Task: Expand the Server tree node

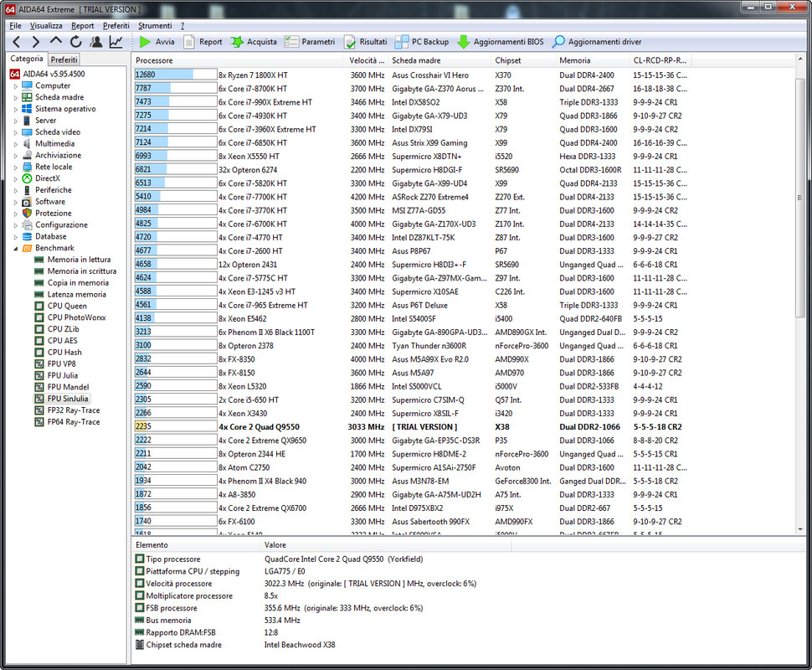Action: 16,121
